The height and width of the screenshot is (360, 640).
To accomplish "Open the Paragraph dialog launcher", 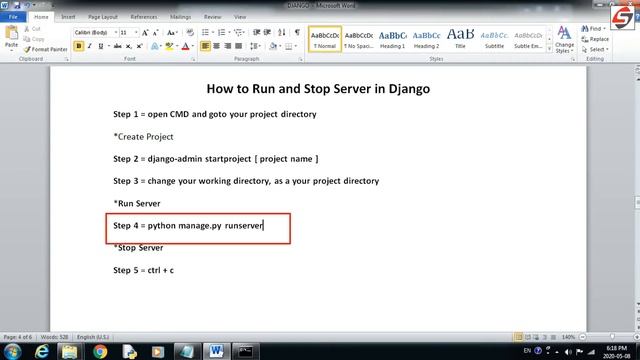I will coord(300,59).
